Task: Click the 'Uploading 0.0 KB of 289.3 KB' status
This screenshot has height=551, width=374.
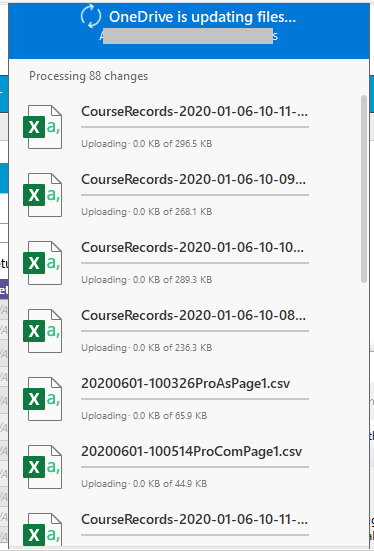Action: pos(147,280)
